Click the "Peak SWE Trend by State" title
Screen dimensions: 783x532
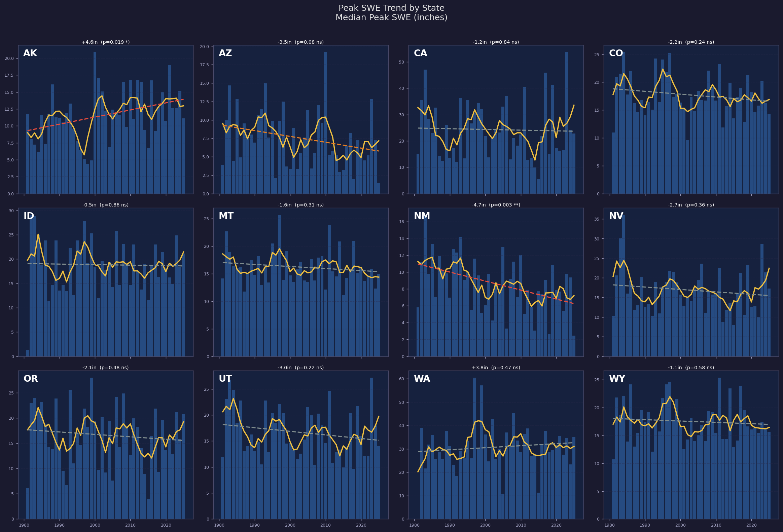click(x=392, y=8)
